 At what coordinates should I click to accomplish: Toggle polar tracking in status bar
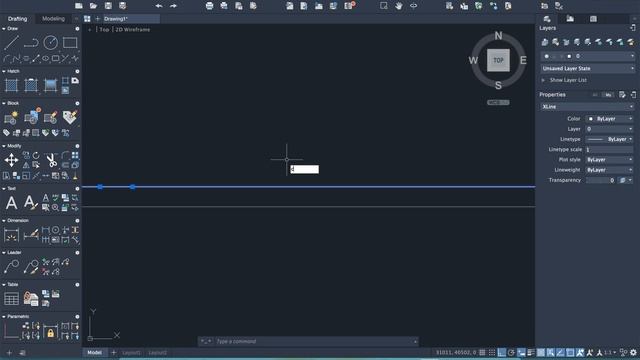click(x=511, y=352)
